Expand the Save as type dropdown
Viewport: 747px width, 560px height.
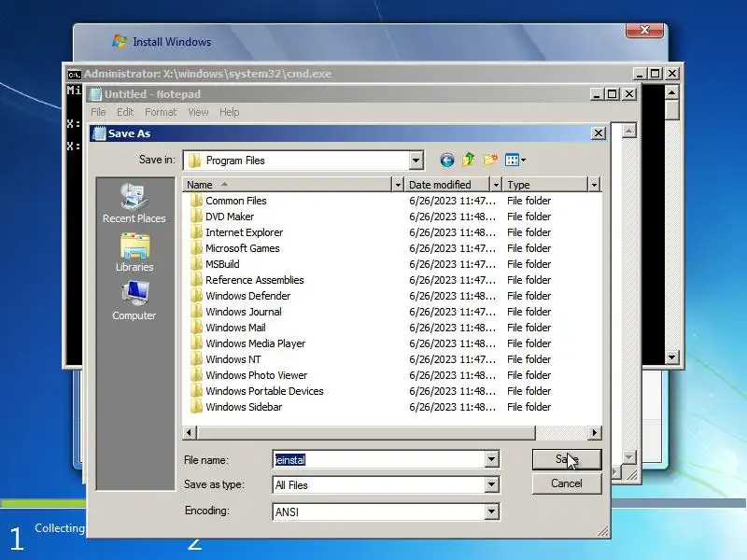[491, 484]
